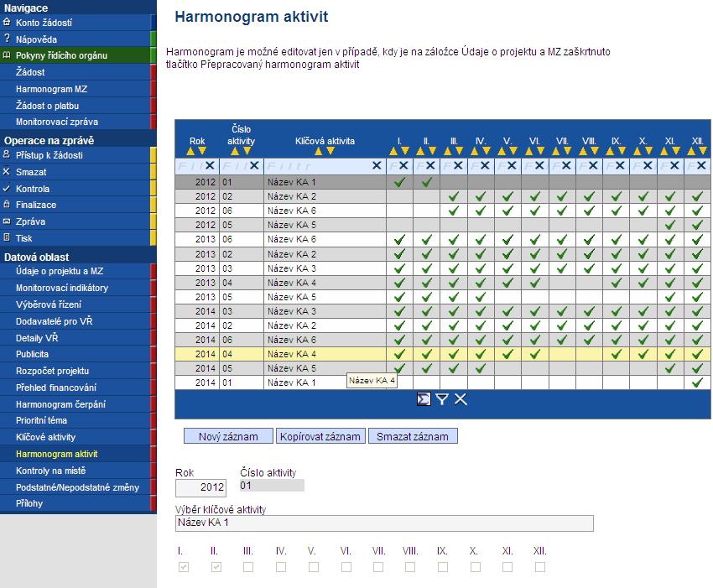
Task: Clear the Klíčová aktivita column filter
Action: tap(377, 165)
